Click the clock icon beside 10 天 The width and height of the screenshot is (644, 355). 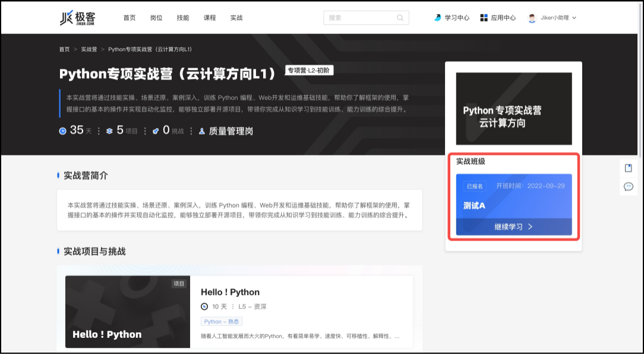tap(204, 306)
